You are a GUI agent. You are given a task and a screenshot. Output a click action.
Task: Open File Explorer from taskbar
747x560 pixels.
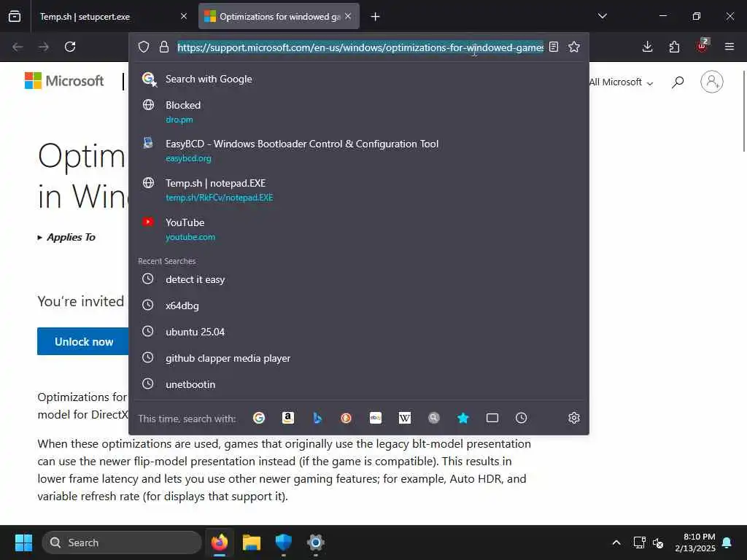[251, 542]
